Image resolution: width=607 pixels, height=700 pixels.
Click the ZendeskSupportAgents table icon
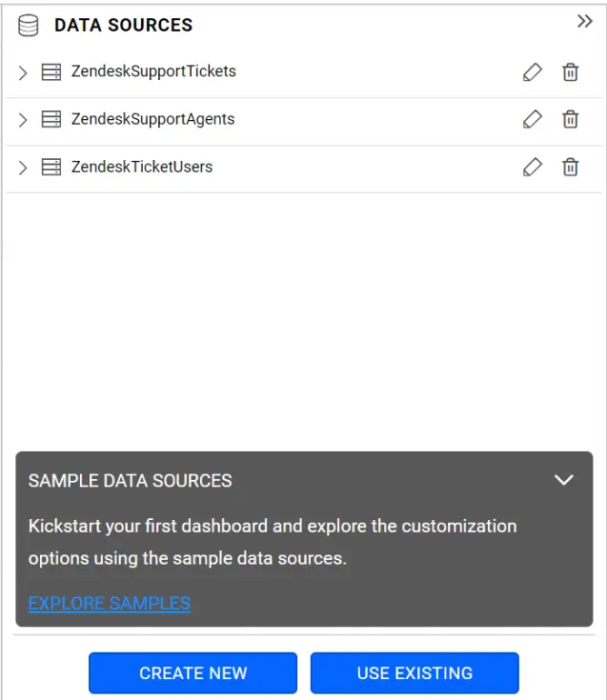coord(51,120)
